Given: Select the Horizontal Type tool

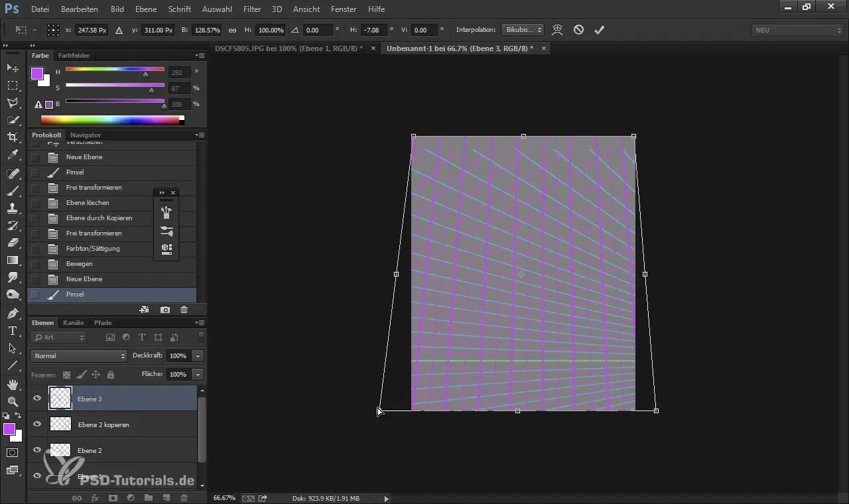Looking at the screenshot, I should click(x=13, y=330).
